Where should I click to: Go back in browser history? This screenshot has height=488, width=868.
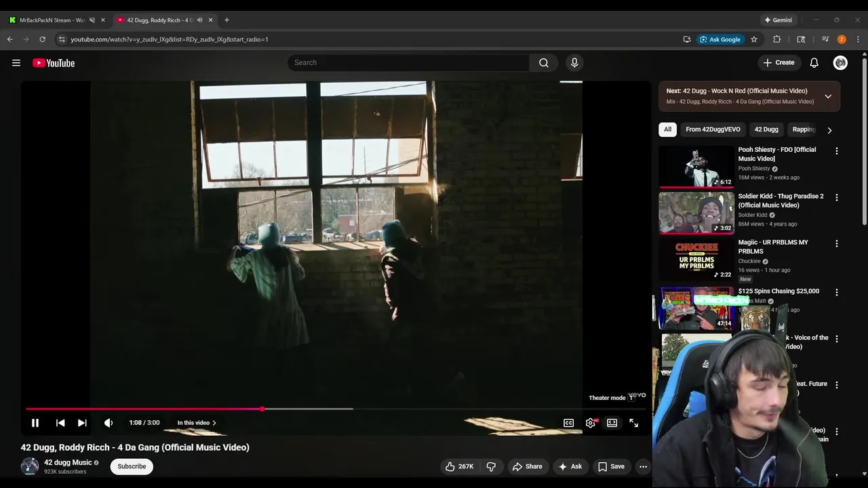point(10,39)
